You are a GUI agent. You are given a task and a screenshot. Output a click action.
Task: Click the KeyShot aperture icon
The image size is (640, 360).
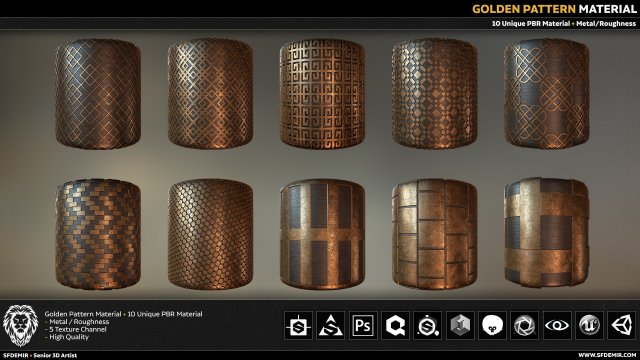click(x=524, y=325)
